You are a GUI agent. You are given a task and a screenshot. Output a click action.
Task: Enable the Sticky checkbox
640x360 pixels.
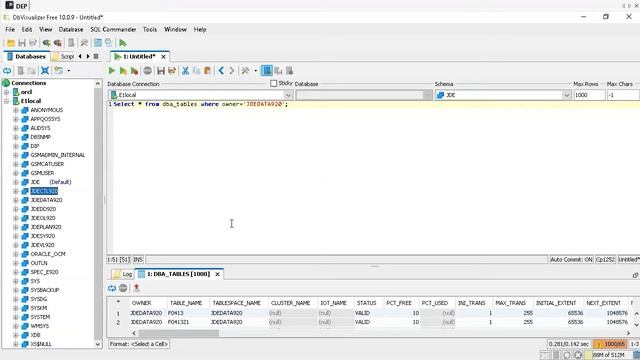(273, 83)
